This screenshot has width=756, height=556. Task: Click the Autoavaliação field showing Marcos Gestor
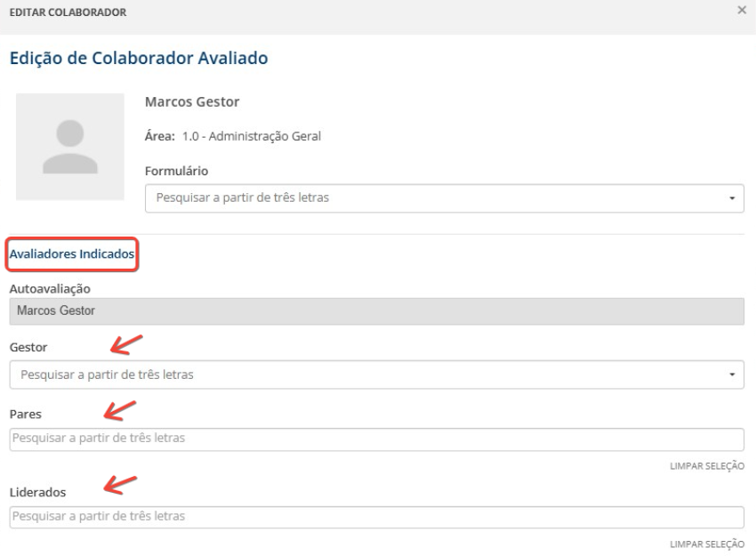[376, 310]
